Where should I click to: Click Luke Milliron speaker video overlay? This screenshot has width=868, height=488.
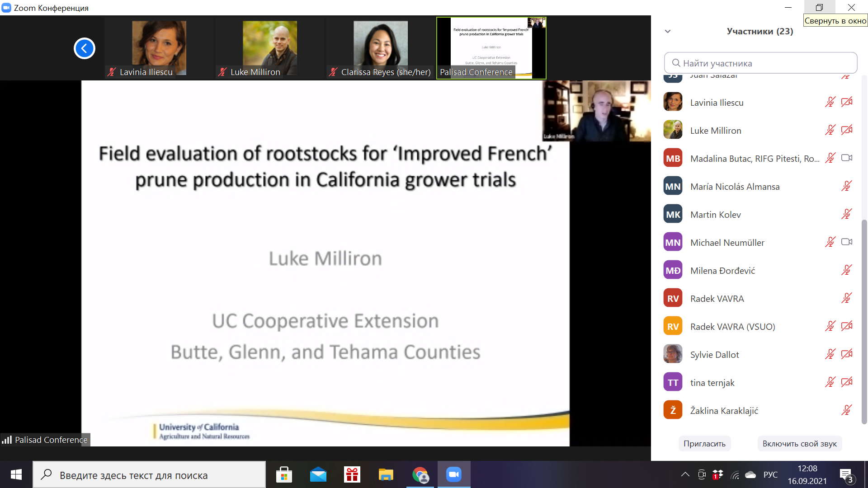click(x=596, y=111)
